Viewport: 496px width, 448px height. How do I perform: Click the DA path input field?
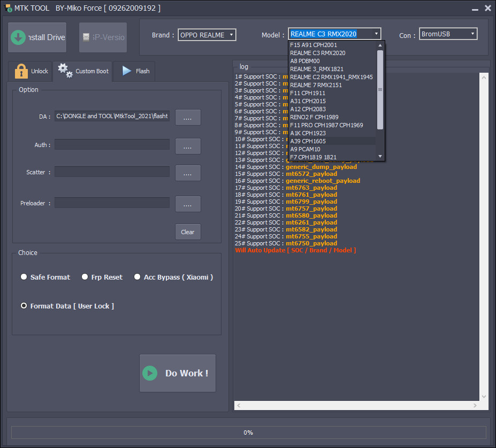(112, 116)
